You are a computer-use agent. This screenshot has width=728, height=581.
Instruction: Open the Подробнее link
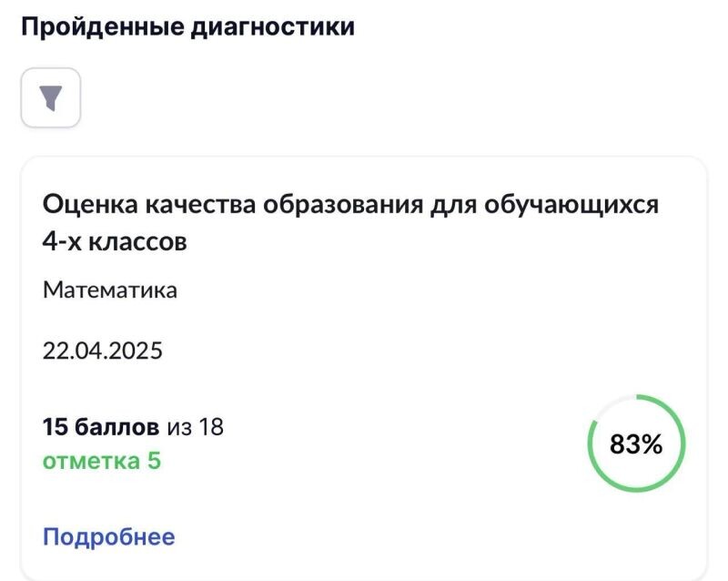click(108, 536)
